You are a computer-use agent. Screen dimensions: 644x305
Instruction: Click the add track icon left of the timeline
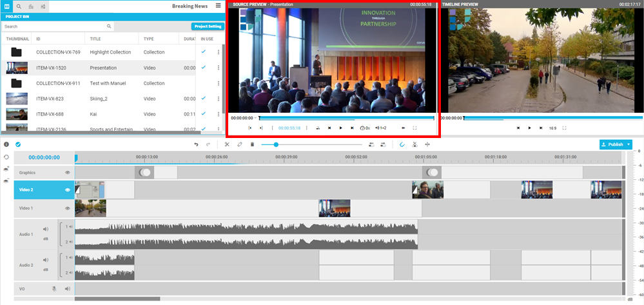[x=6, y=169]
